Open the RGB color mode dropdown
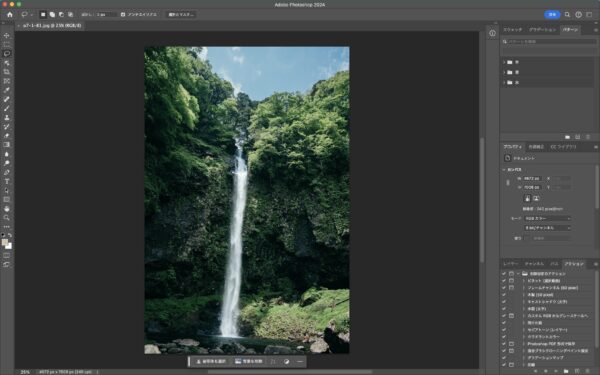 [548, 218]
